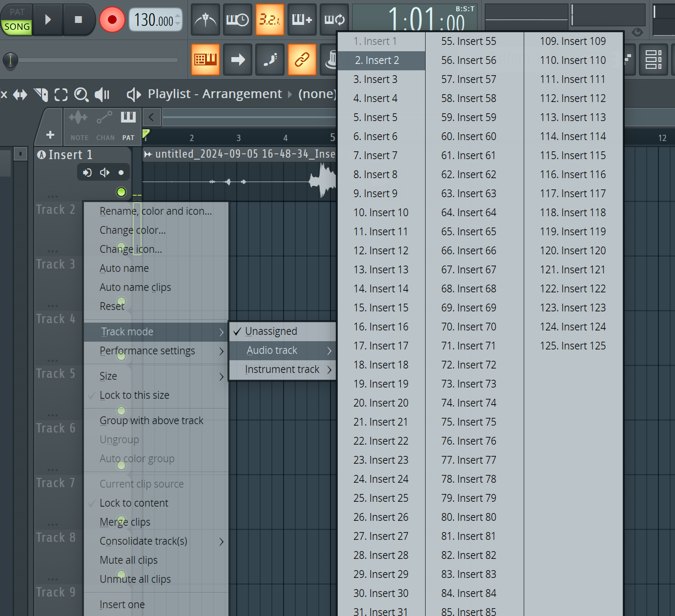Open the Consolidate track(s) submenu
675x616 pixels.
[x=143, y=541]
